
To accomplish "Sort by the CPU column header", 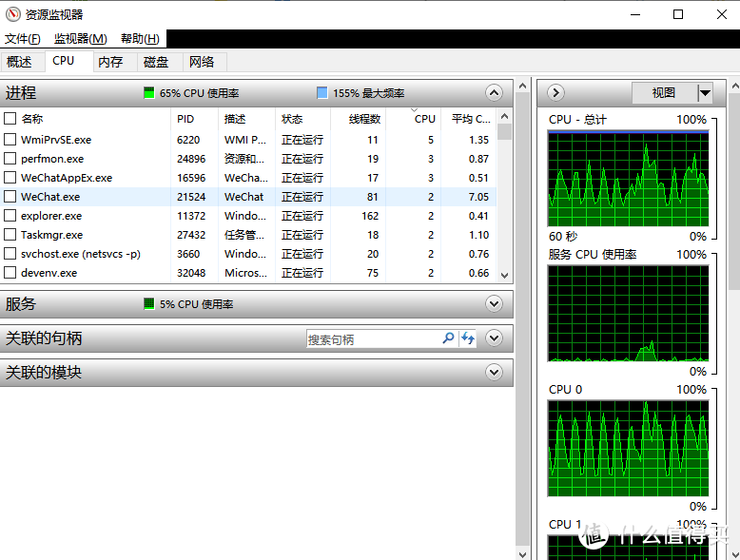I will pos(414,119).
